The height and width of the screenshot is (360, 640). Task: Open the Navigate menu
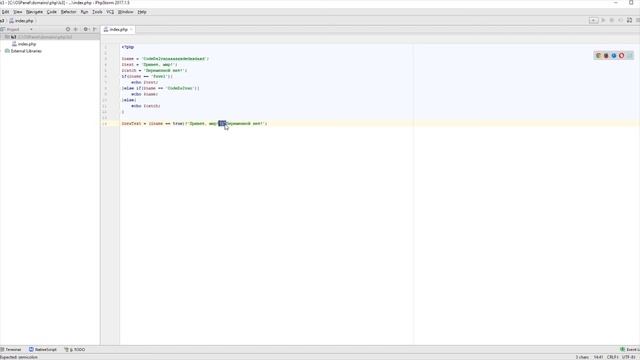(x=34, y=12)
